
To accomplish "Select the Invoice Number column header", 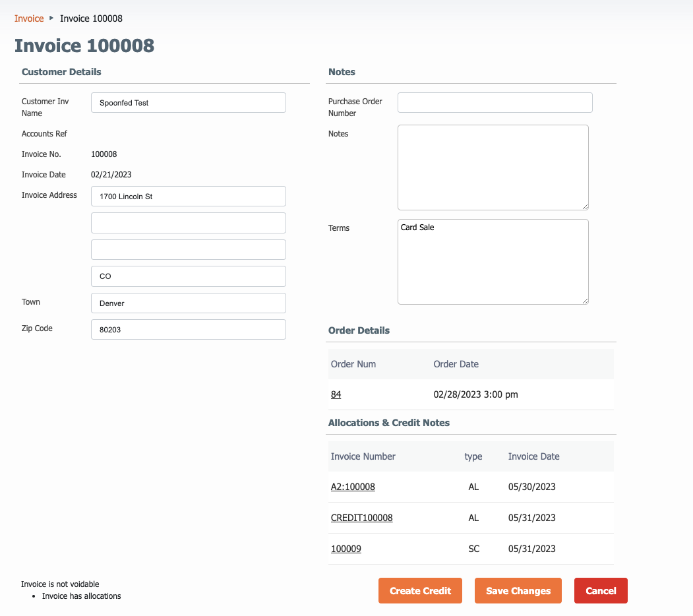I will pyautogui.click(x=363, y=456).
